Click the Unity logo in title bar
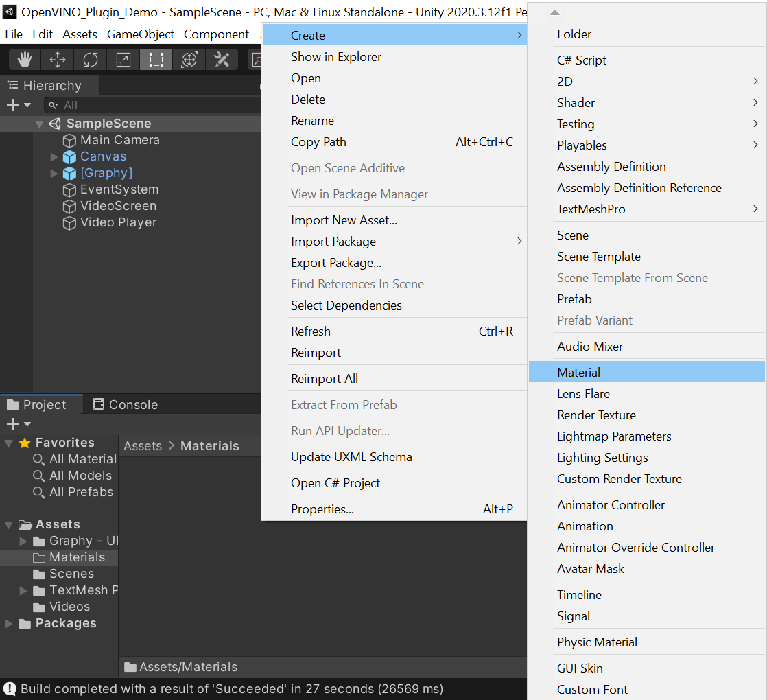This screenshot has width=767, height=700. click(x=10, y=12)
